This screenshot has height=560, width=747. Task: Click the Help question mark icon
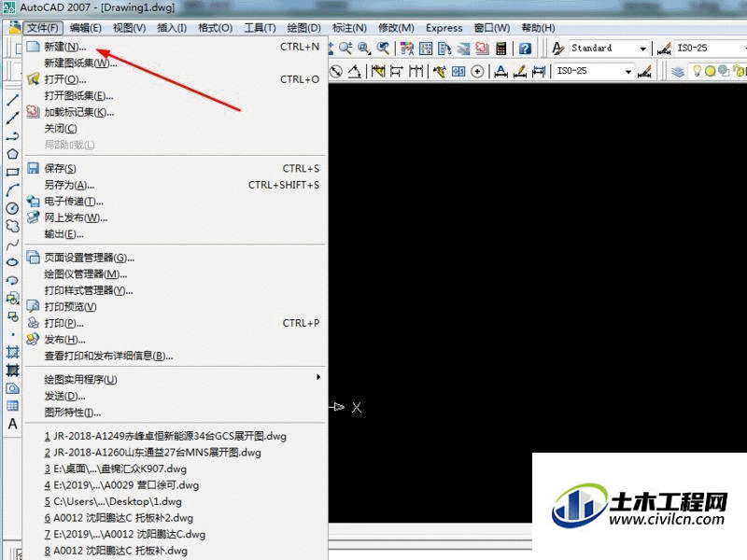pyautogui.click(x=525, y=49)
